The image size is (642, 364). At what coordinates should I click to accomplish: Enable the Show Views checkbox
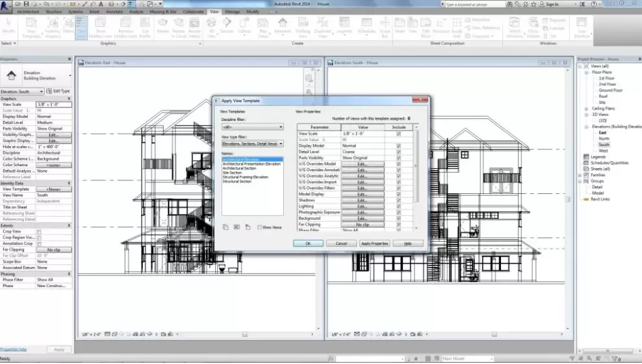(259, 228)
